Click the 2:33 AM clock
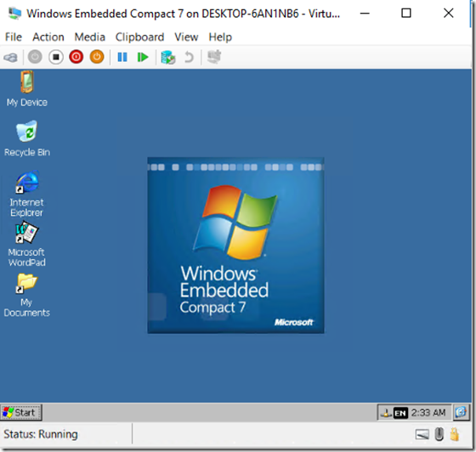This screenshot has width=476, height=452. pos(428,413)
